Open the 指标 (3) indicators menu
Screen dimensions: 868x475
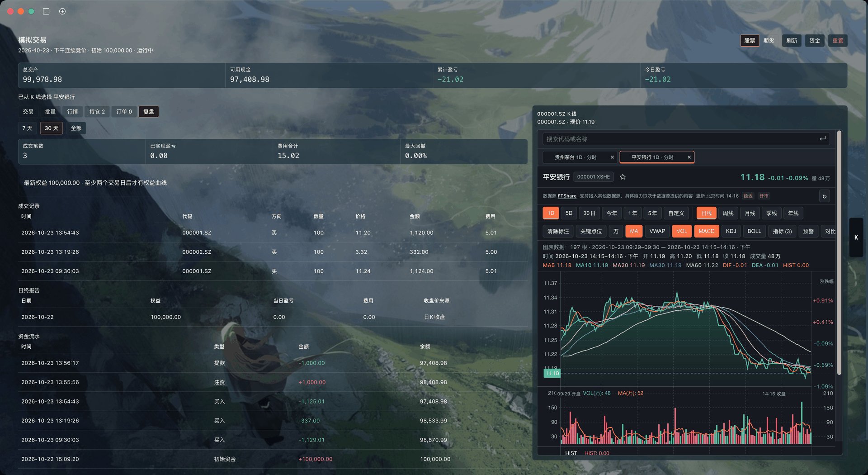(782, 231)
